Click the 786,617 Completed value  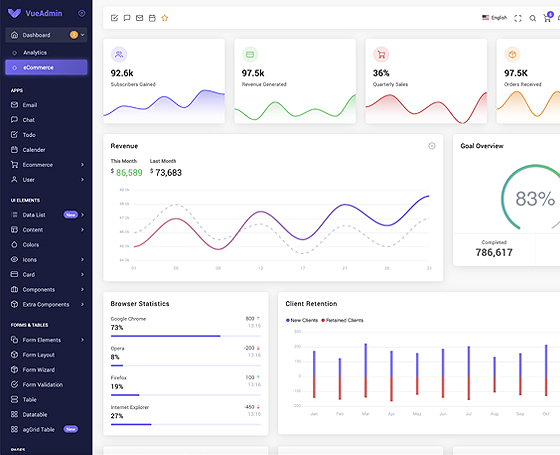pyautogui.click(x=494, y=252)
